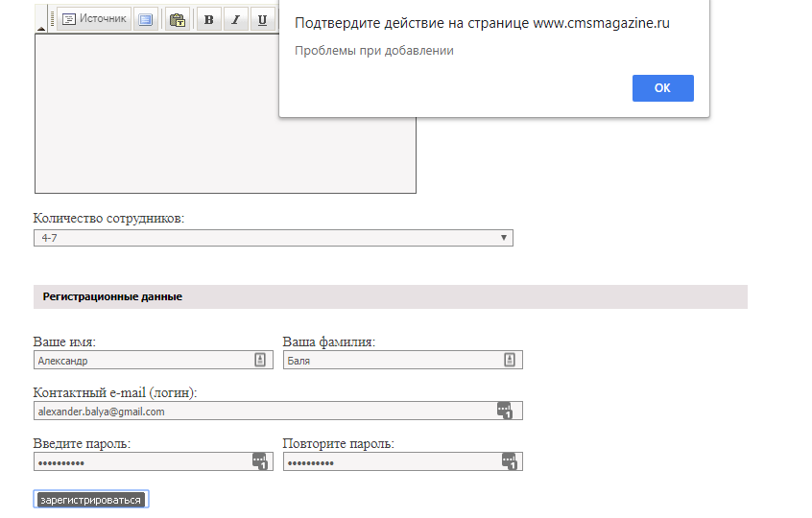The height and width of the screenshot is (518, 812).
Task: Click the templates icon next to Источник
Action: [145, 19]
